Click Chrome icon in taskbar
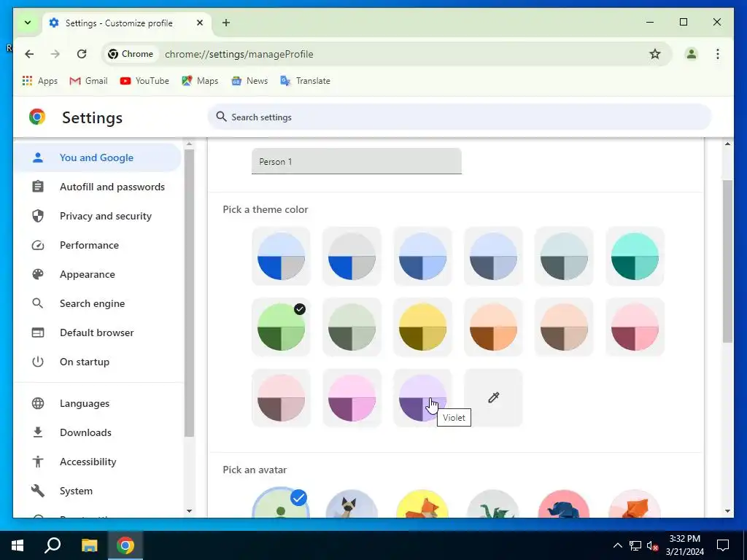747x560 pixels. [125, 545]
